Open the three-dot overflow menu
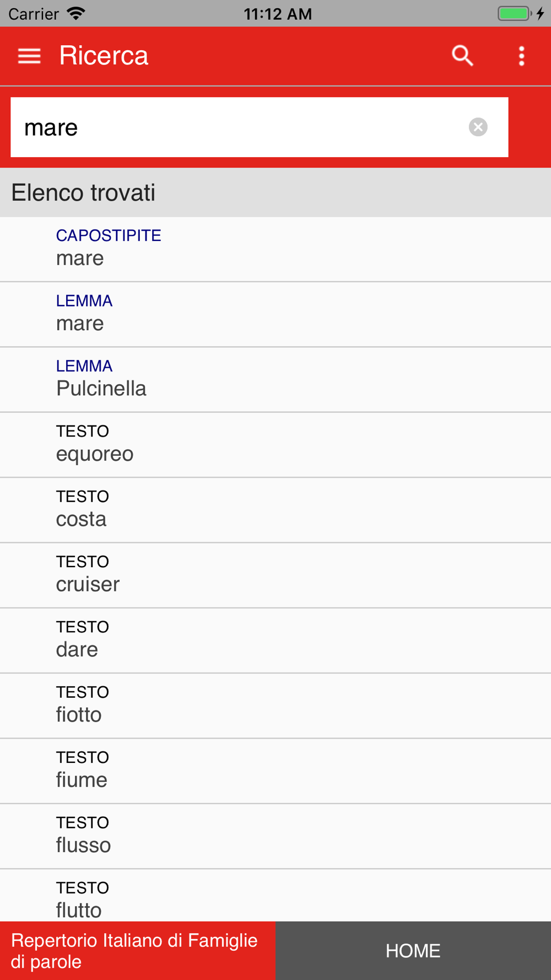Screen dimensions: 551x980 click(x=521, y=56)
